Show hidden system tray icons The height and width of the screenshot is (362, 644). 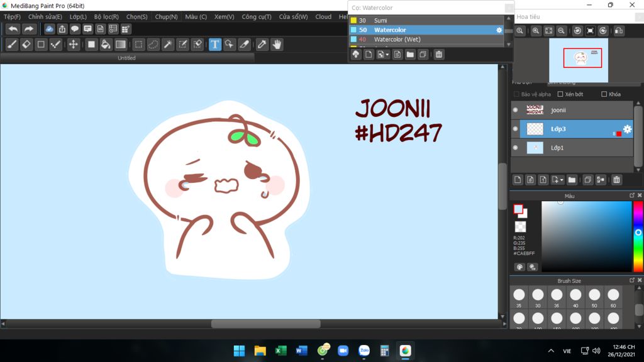coord(551,351)
